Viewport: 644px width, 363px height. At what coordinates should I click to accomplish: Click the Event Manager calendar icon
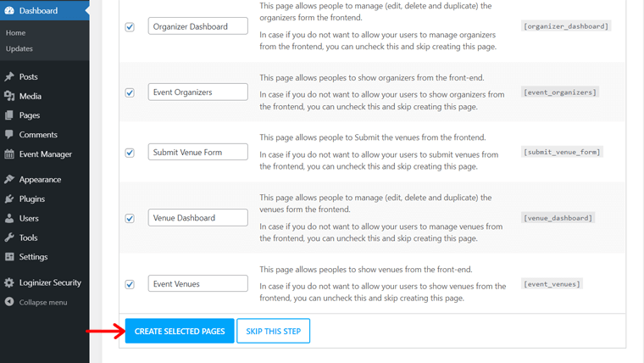(x=9, y=154)
